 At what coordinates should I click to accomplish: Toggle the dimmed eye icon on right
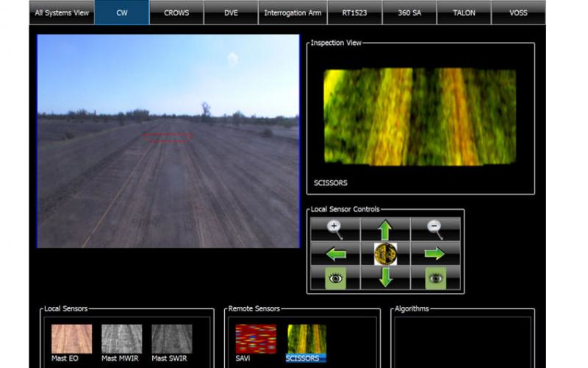(435, 278)
